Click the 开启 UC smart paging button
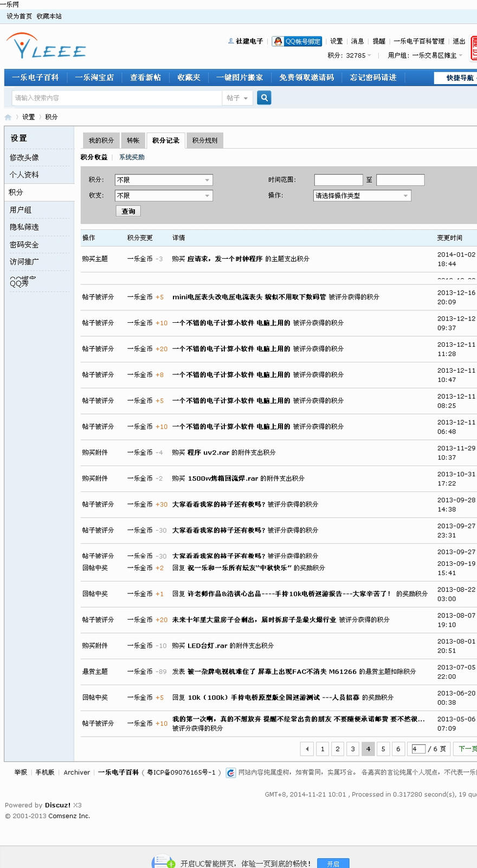This screenshot has height=868, width=477. 333,864
